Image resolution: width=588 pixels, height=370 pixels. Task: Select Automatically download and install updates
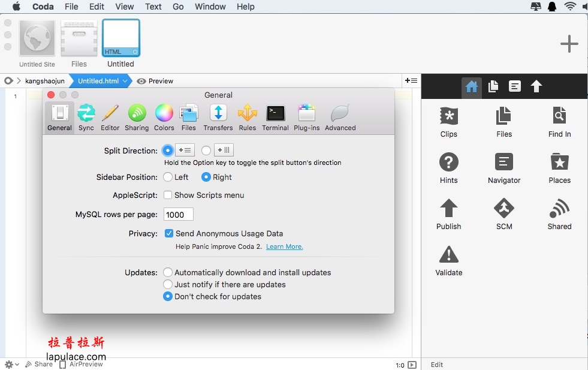tap(168, 272)
